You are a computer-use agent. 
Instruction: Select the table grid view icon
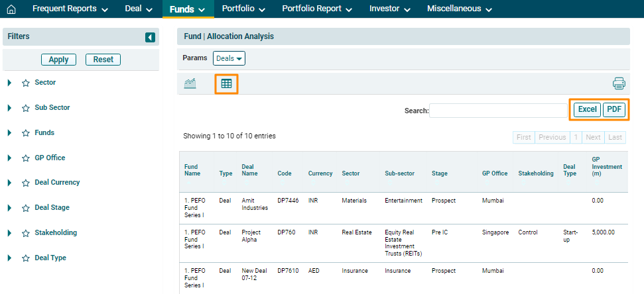point(226,83)
